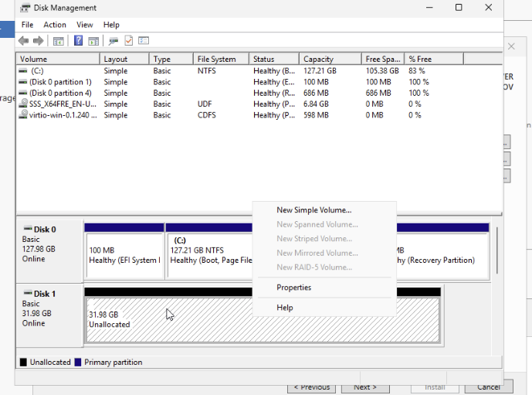
Task: Click the blue question mark Help icon
Action: [78, 41]
